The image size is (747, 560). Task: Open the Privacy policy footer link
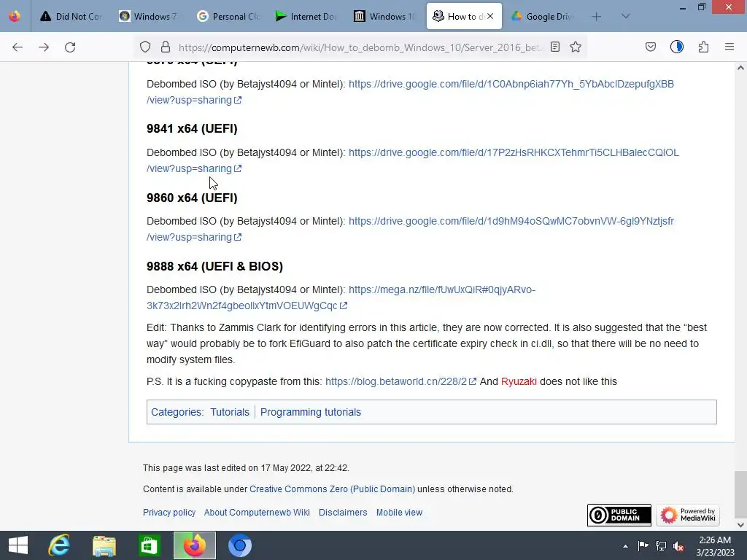pos(169,513)
